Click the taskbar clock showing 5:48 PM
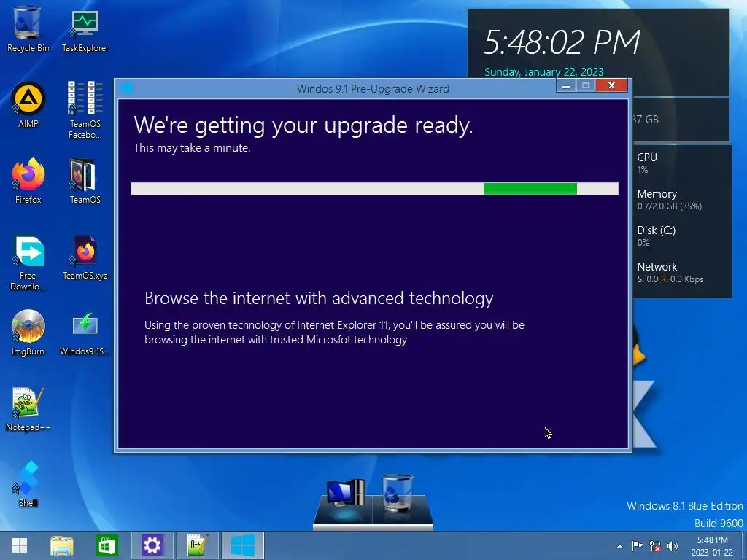Image resolution: width=747 pixels, height=560 pixels. [x=712, y=546]
